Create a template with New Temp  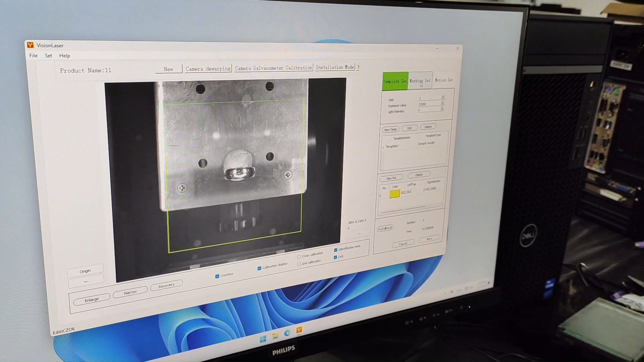390,129
